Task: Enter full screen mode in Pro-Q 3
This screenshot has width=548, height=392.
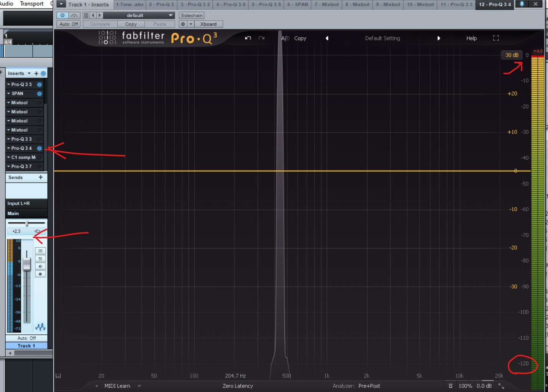Action: [496, 38]
